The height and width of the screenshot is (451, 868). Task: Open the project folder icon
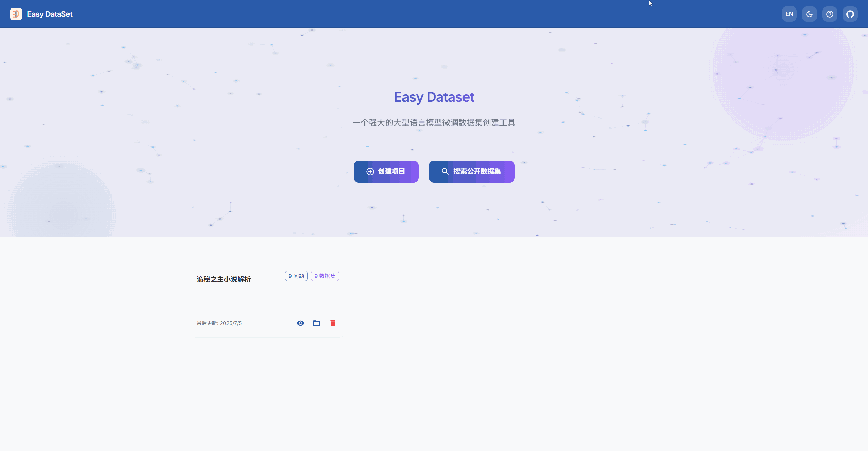316,323
